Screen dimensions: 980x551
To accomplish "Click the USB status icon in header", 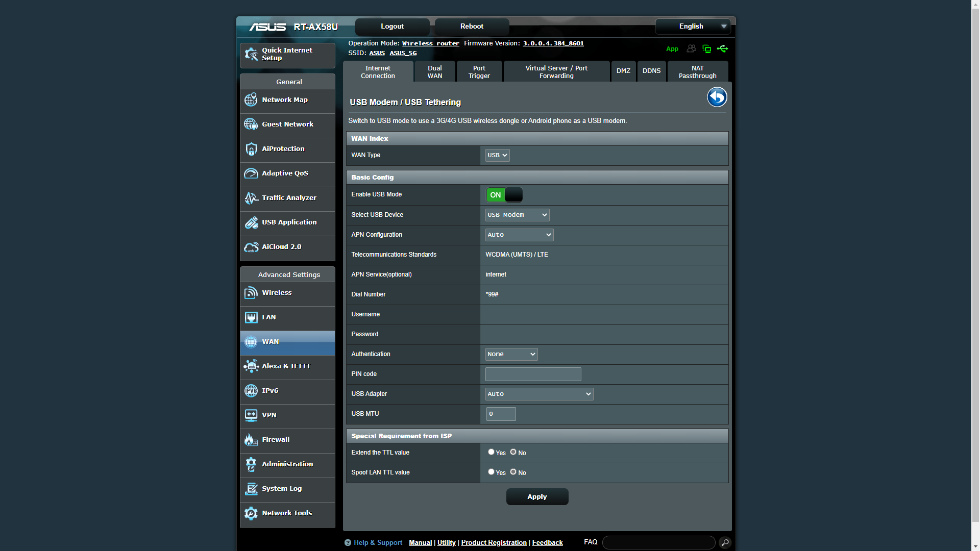I will point(722,49).
